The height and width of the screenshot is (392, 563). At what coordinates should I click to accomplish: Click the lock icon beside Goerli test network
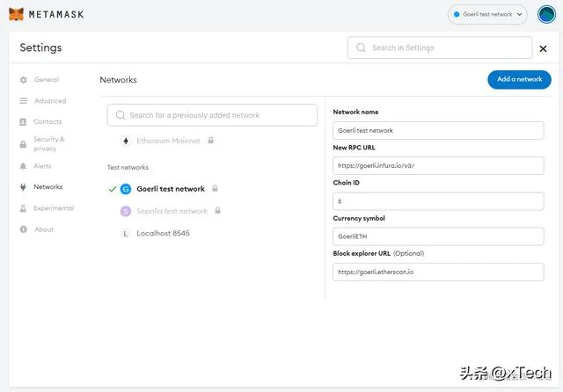(215, 188)
